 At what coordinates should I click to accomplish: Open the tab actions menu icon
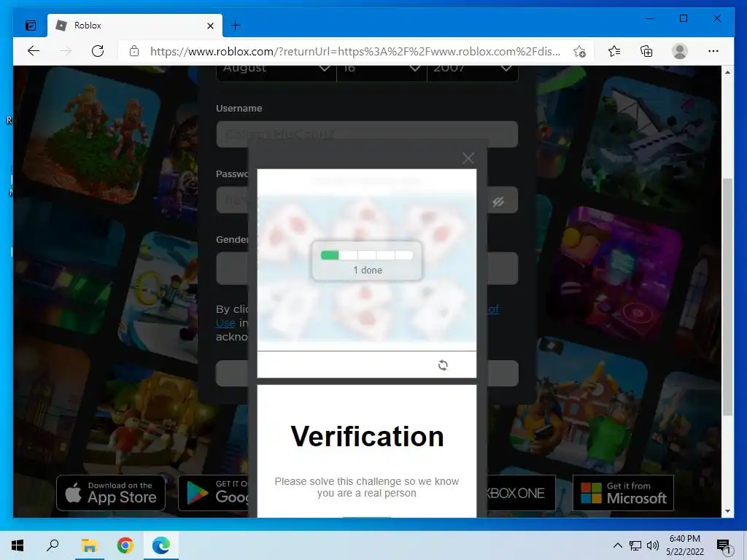31,26
